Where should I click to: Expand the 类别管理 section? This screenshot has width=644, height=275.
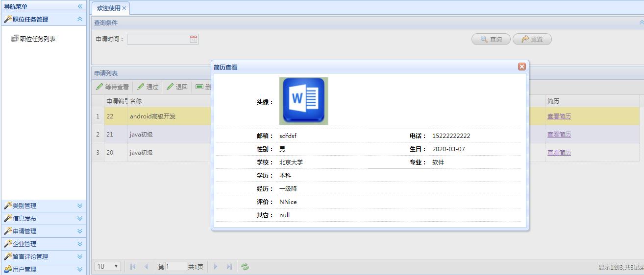[x=80, y=206]
